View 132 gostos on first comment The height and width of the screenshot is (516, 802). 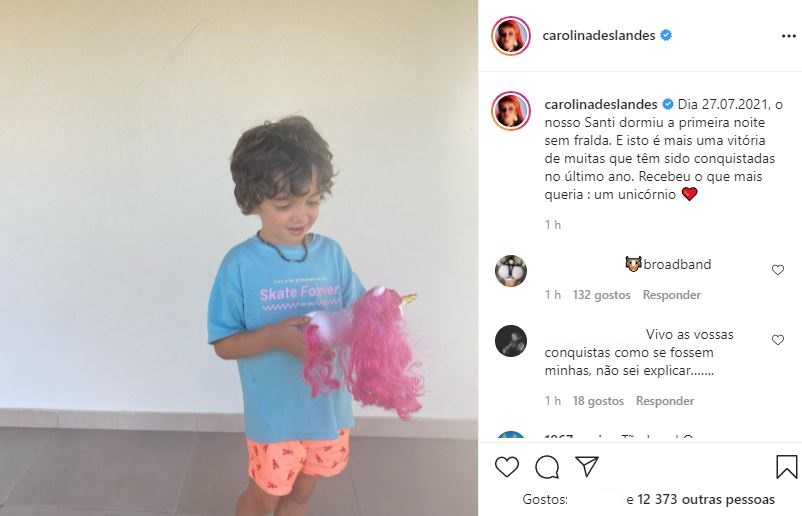pos(602,295)
